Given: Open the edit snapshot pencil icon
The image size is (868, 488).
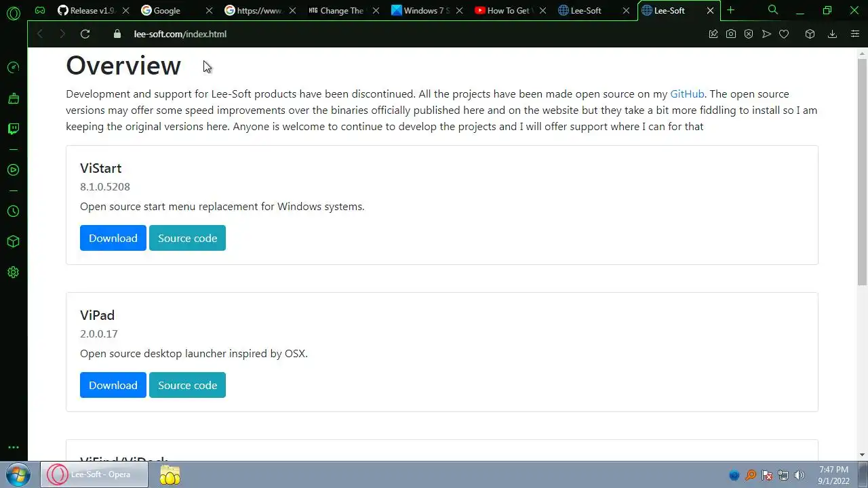Looking at the screenshot, I should pos(713,34).
